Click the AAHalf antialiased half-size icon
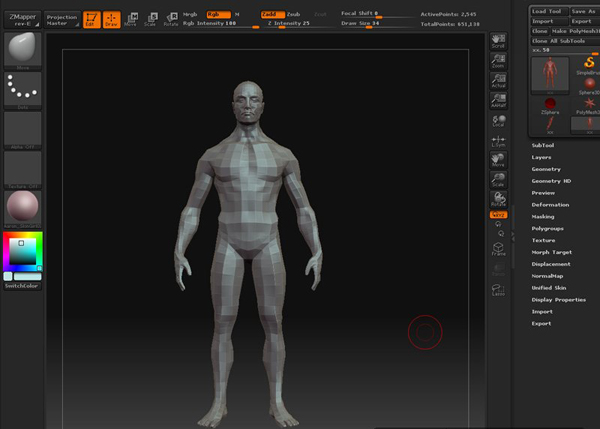This screenshot has width=600, height=429. point(498,101)
